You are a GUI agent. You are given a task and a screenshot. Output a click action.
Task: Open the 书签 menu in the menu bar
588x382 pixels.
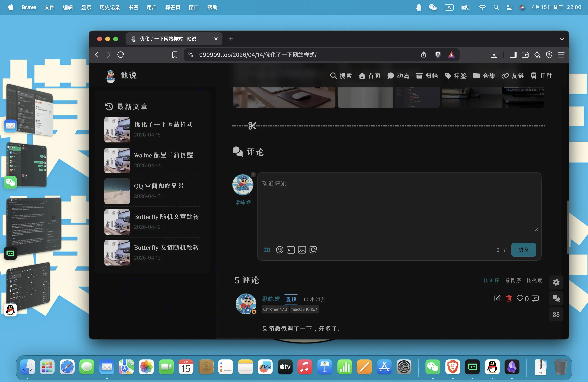point(133,7)
